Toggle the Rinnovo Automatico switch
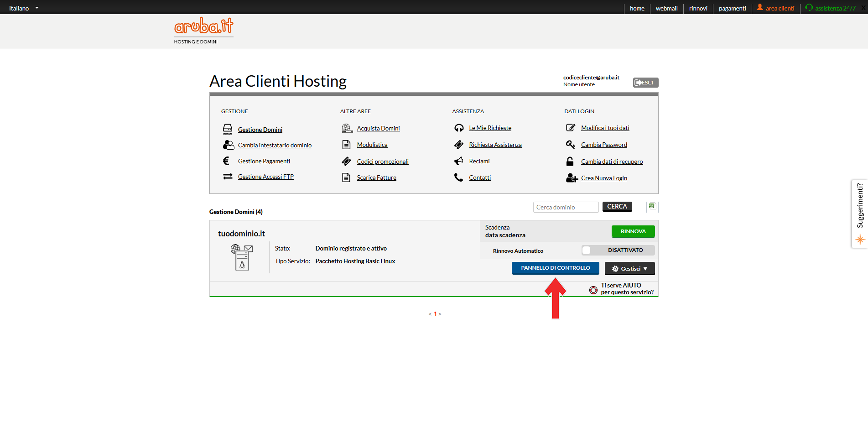 [x=618, y=250]
